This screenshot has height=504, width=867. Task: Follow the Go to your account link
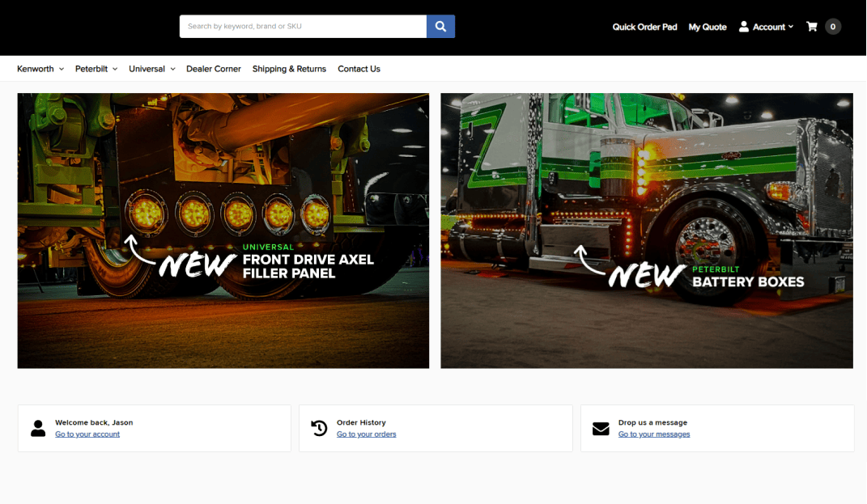click(87, 434)
